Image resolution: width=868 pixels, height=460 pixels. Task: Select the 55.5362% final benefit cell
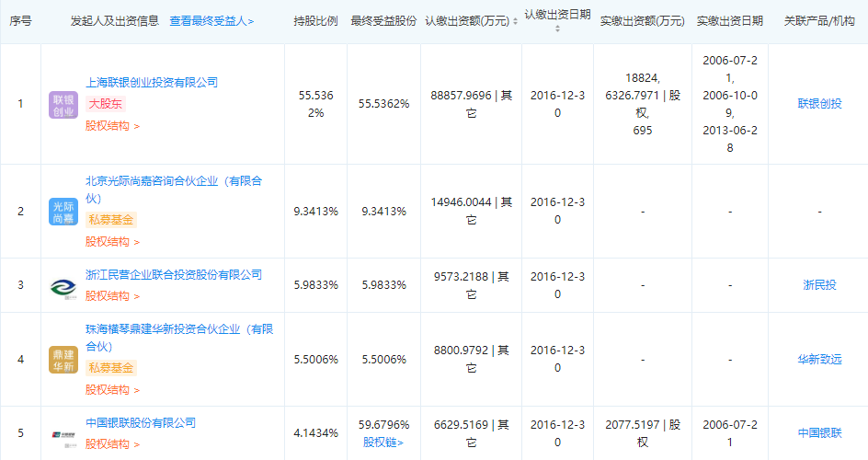pyautogui.click(x=383, y=104)
